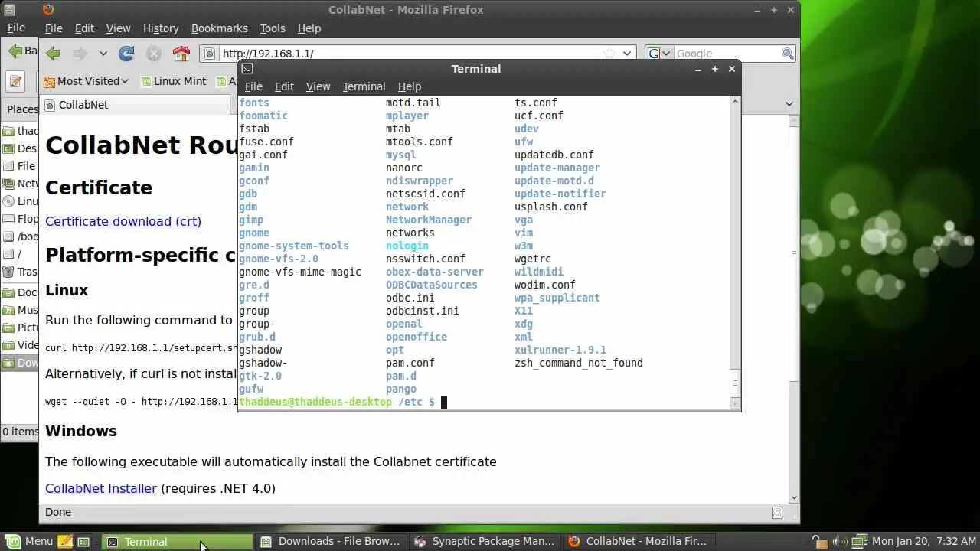Open Firefox's Tools menu
Screen dimensions: 980x551
(x=273, y=28)
